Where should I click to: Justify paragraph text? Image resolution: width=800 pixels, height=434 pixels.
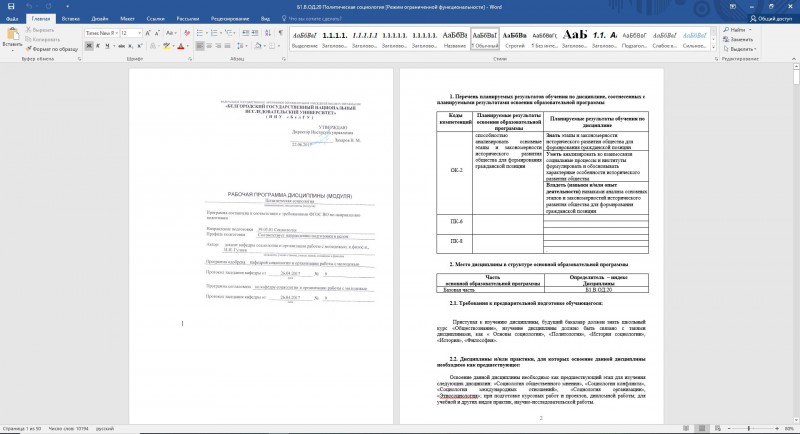(x=228, y=46)
